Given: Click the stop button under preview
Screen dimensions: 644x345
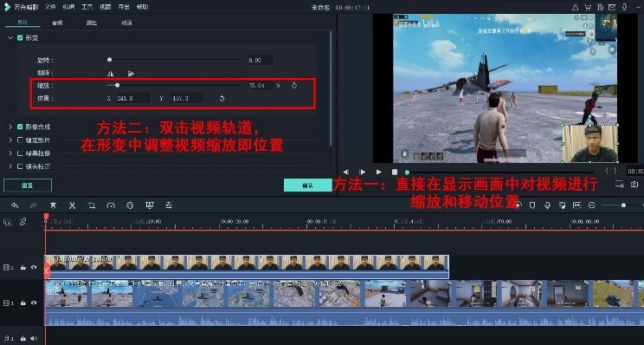Looking at the screenshot, I should point(395,172).
